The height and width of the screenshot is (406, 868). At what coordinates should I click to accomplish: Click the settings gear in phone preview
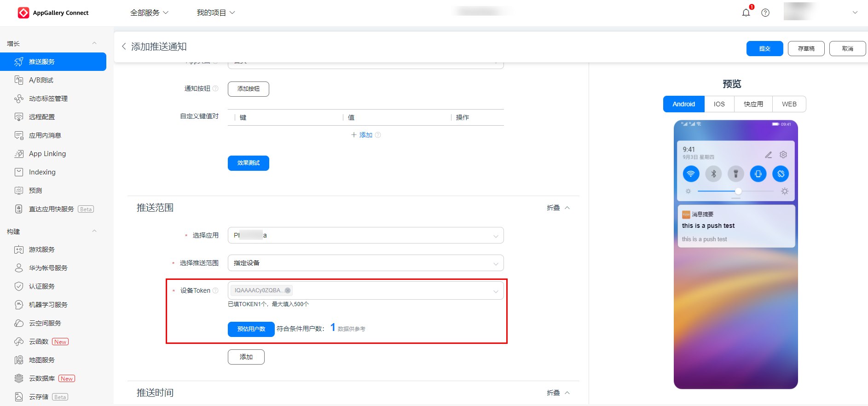pyautogui.click(x=783, y=155)
